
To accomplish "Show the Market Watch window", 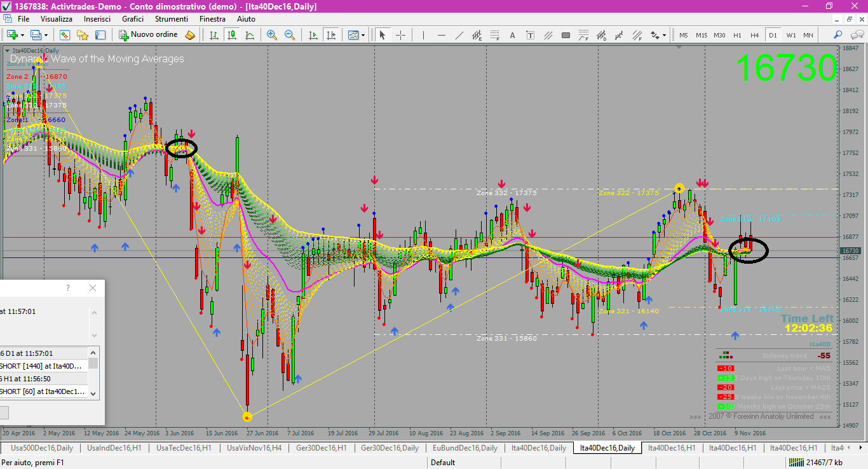I will 64,35.
